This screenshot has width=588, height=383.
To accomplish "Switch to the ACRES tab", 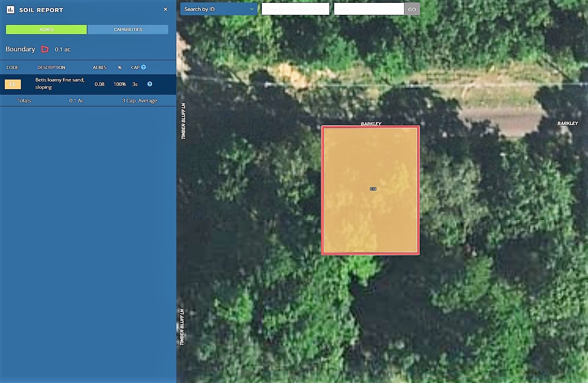I will pyautogui.click(x=46, y=29).
